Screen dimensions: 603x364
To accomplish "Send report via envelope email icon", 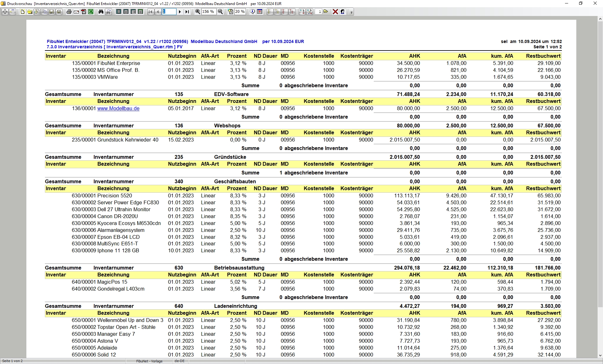I will (76, 12).
